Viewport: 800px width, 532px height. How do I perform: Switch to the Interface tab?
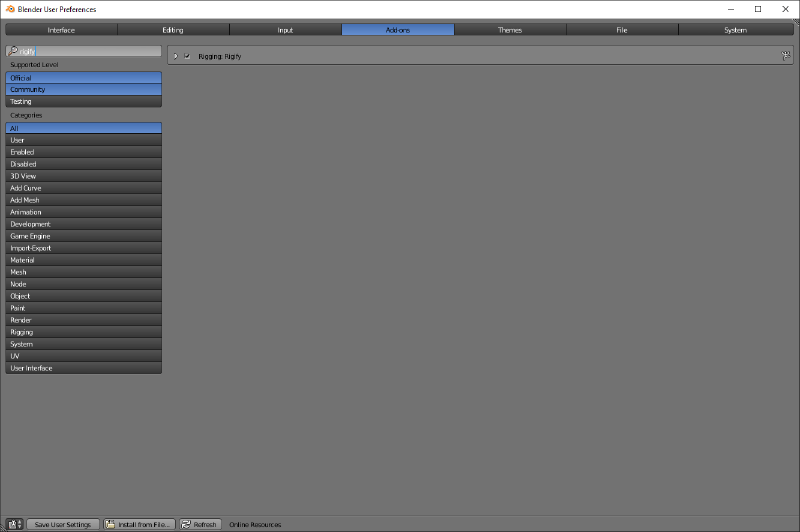point(61,30)
